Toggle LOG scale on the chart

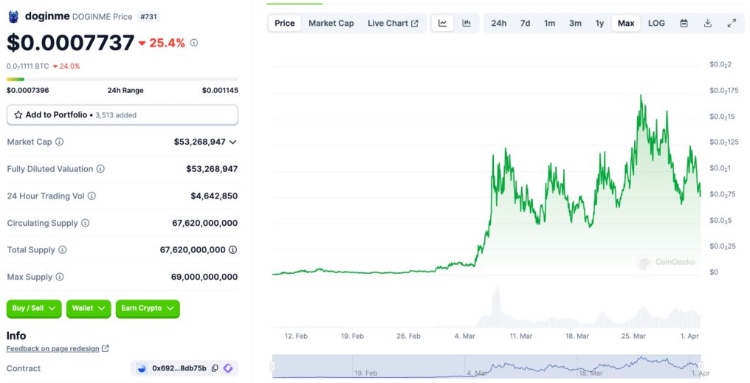click(x=656, y=23)
